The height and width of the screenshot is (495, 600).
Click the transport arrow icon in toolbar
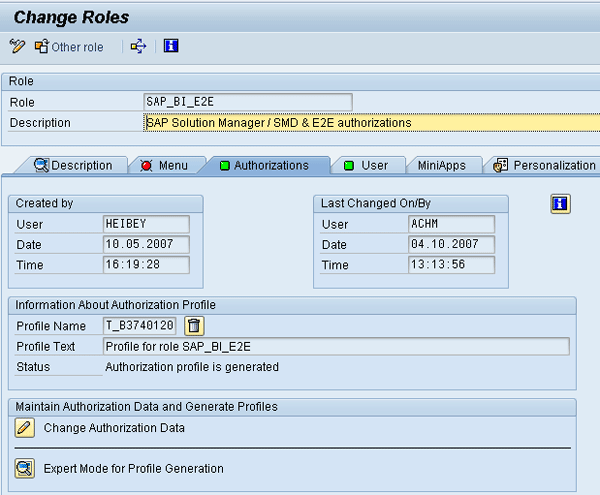point(138,47)
